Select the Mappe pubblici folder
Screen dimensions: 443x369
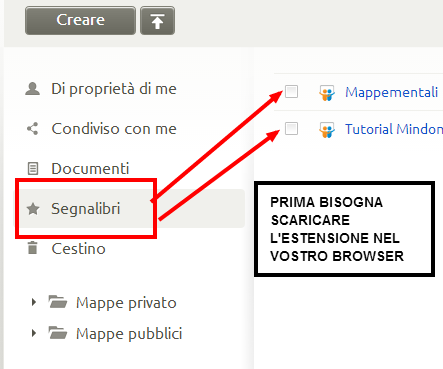pyautogui.click(x=129, y=334)
